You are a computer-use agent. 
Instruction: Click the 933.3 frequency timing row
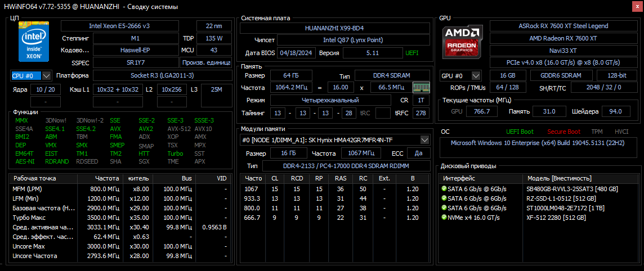click(335, 198)
